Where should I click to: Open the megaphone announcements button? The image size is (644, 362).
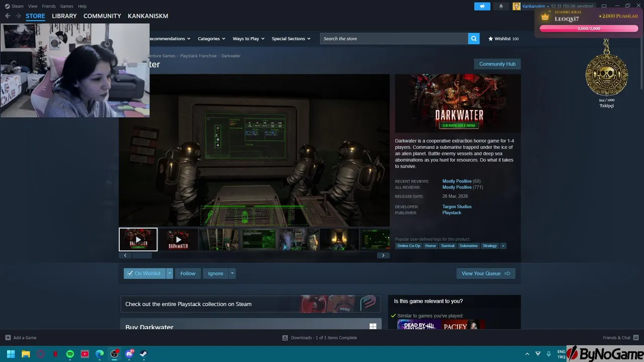[482, 6]
